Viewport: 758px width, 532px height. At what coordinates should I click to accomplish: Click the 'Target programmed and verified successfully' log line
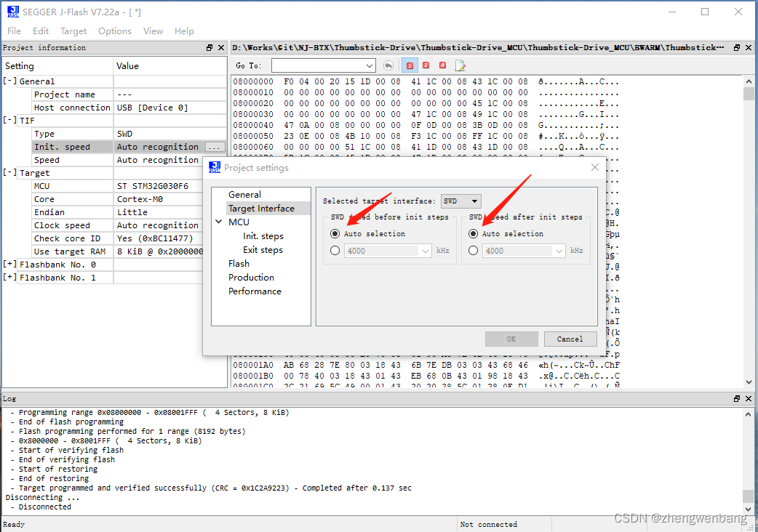(215, 488)
